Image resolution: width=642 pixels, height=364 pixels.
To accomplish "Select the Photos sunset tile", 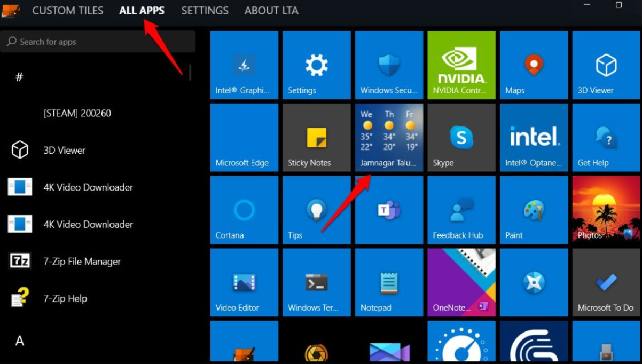I will tap(606, 210).
